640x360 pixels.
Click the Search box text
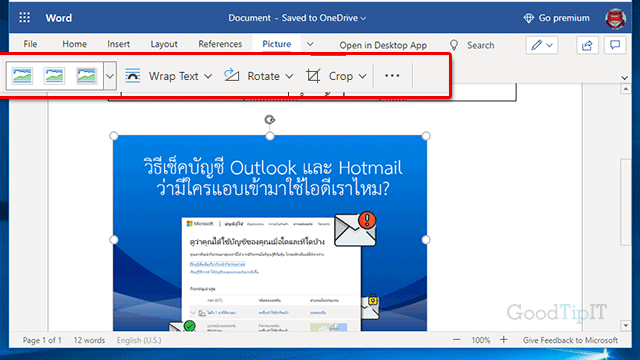(480, 45)
